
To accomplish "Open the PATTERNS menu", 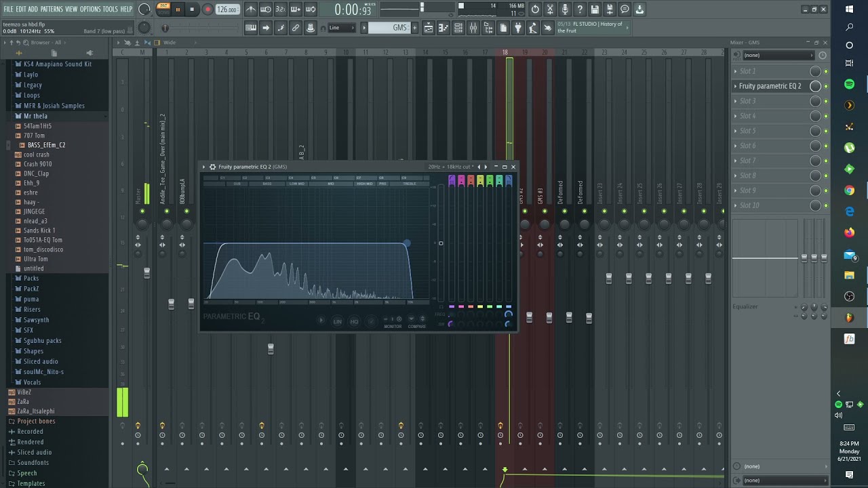I will click(52, 9).
